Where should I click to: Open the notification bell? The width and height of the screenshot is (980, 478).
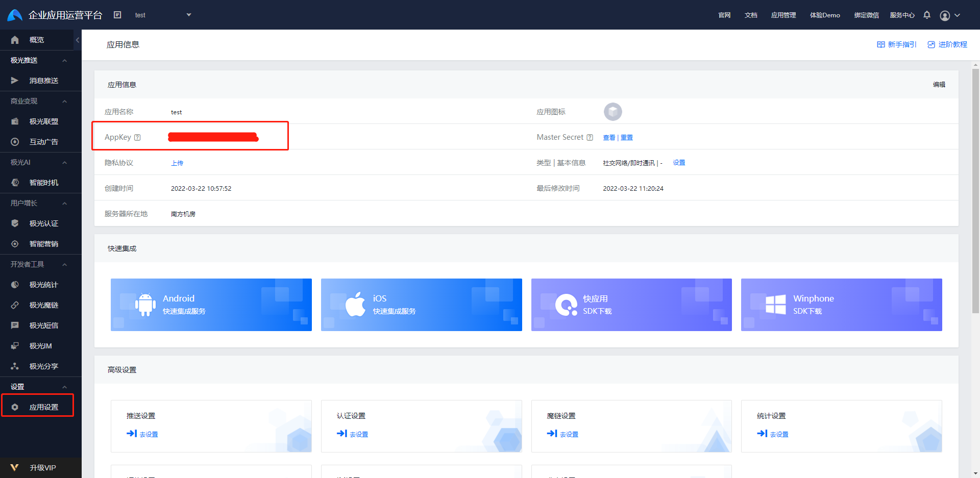click(x=927, y=15)
